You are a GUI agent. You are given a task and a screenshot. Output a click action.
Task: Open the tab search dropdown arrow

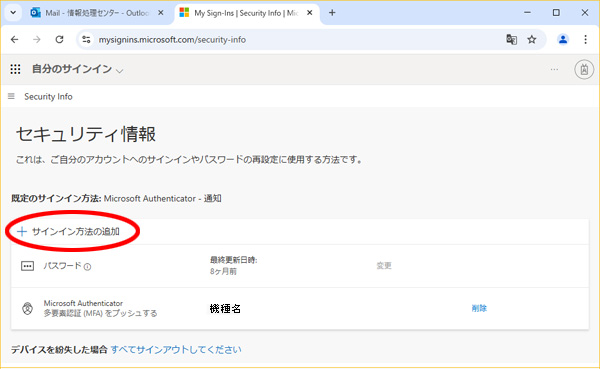click(x=13, y=13)
